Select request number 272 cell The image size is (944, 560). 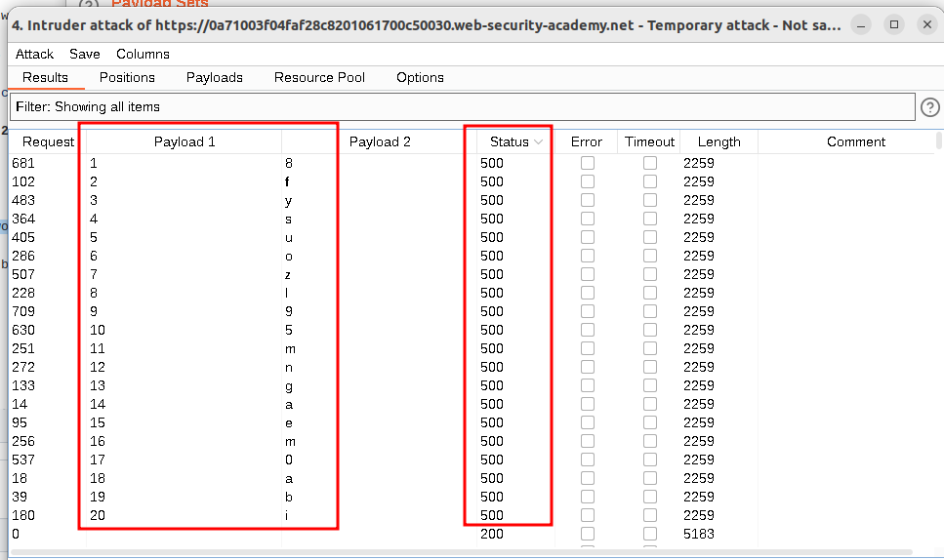[23, 367]
